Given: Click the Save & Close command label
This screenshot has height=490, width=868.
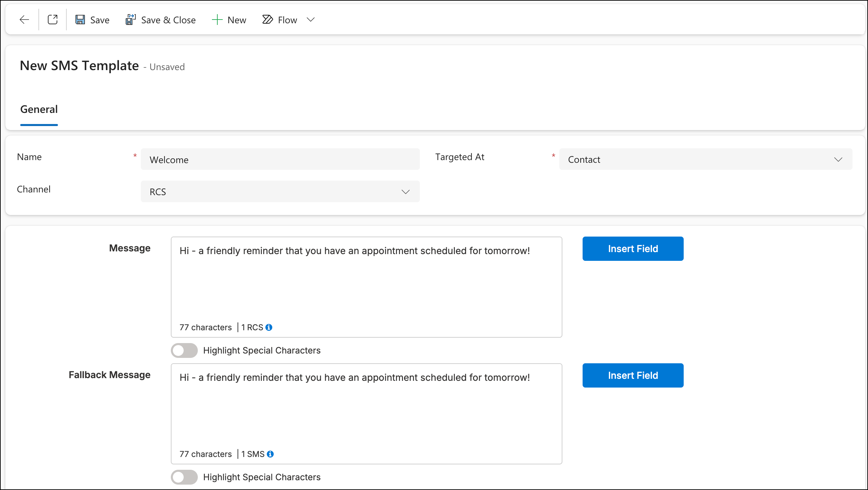Looking at the screenshot, I should (168, 20).
